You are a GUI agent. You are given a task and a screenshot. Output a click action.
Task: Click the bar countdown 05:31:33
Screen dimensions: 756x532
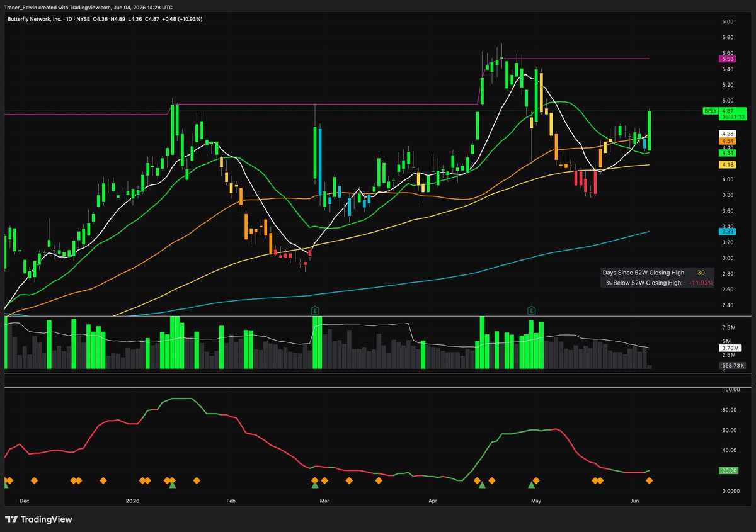click(x=733, y=116)
